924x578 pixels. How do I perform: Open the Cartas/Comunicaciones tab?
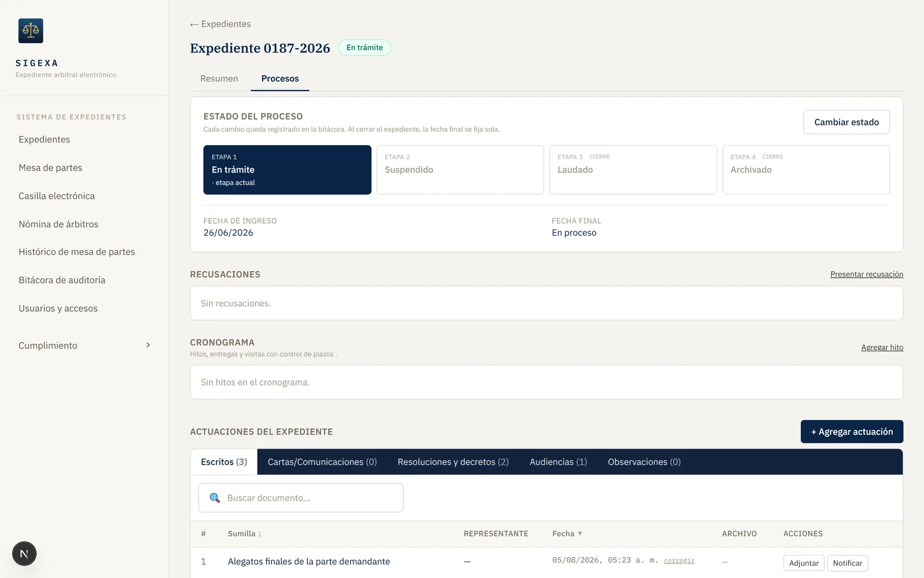point(322,462)
